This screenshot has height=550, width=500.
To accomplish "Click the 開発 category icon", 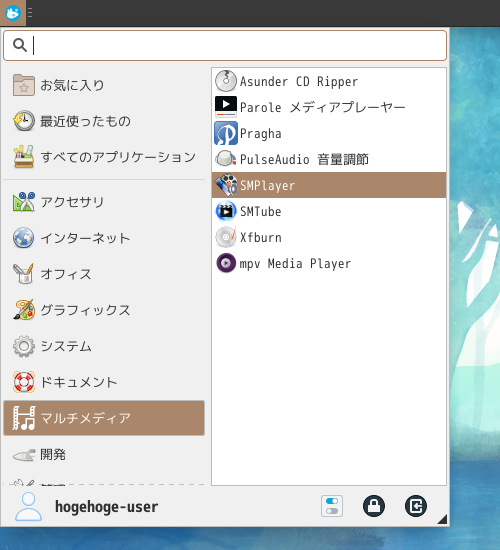I will [x=24, y=455].
